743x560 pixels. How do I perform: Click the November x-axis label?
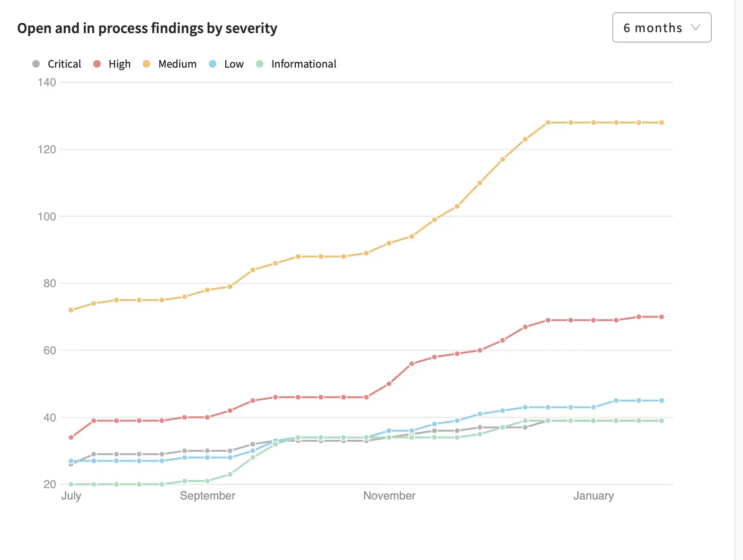pyautogui.click(x=389, y=496)
